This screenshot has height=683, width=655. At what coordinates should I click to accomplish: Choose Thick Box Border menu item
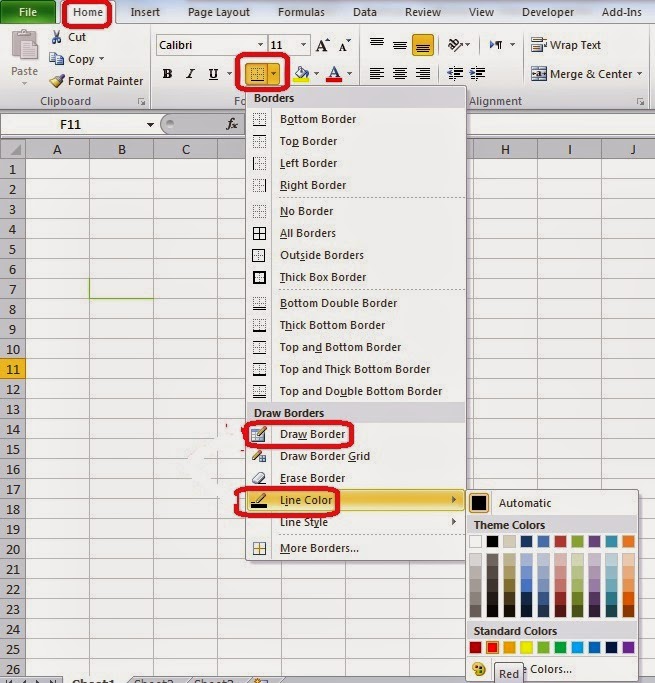click(356, 277)
